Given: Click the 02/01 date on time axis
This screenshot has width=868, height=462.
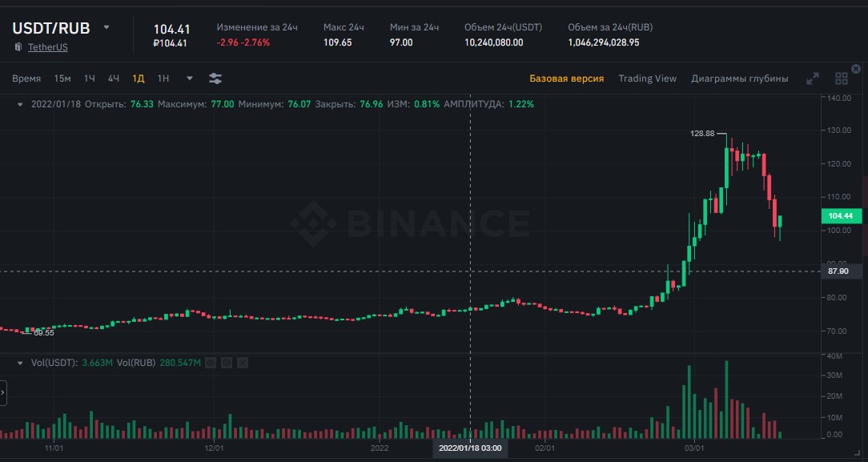Looking at the screenshot, I should click(x=545, y=448).
